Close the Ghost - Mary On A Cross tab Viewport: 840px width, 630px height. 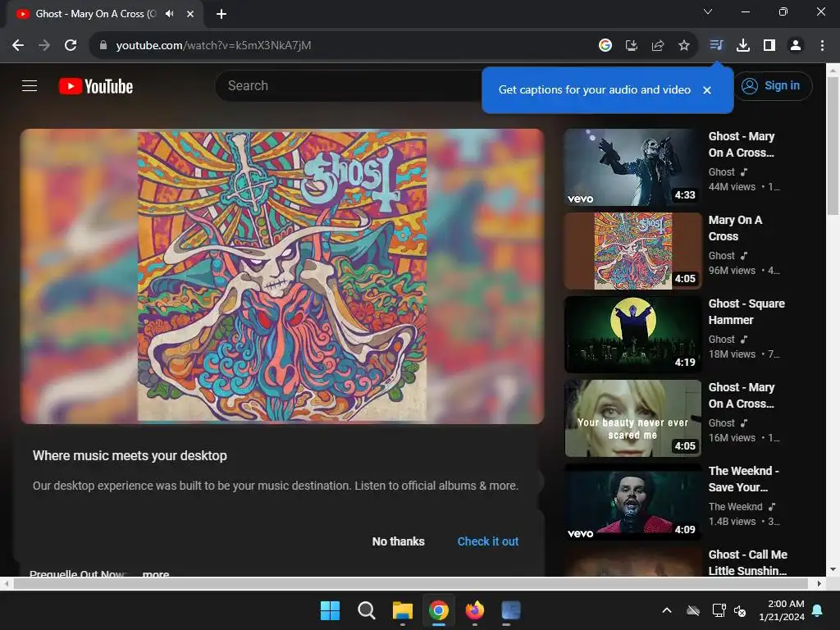(x=190, y=14)
